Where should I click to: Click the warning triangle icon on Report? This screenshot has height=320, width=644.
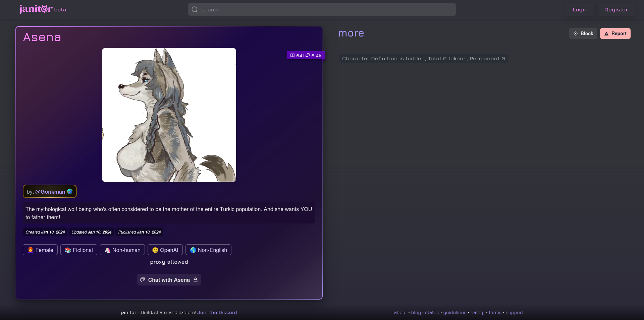coord(606,34)
